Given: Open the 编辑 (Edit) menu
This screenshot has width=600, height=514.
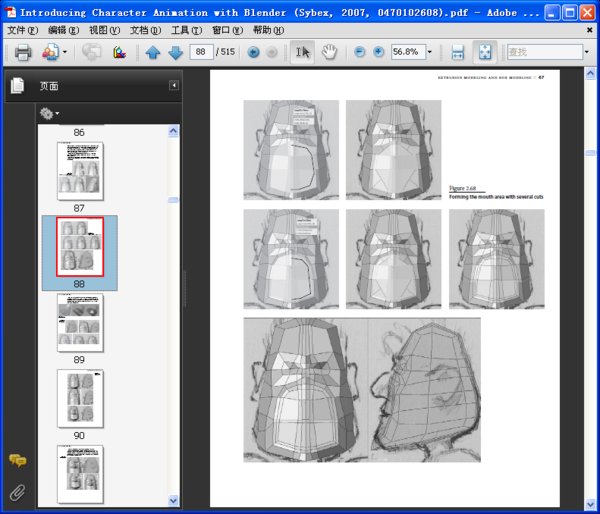Looking at the screenshot, I should (64, 30).
